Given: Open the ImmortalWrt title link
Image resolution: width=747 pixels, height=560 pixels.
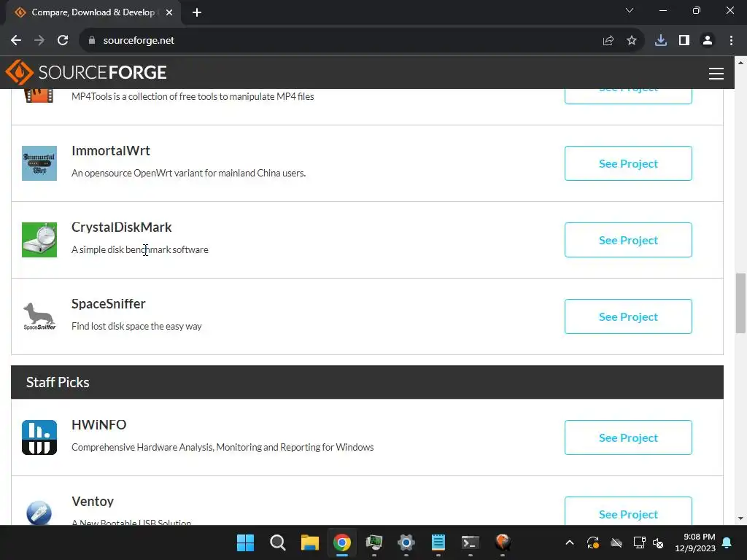Looking at the screenshot, I should 111,151.
